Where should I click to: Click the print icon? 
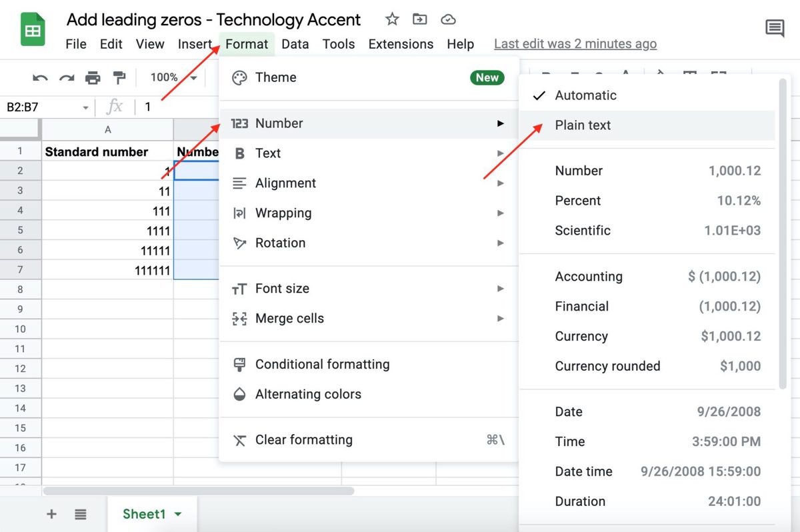pos(93,78)
